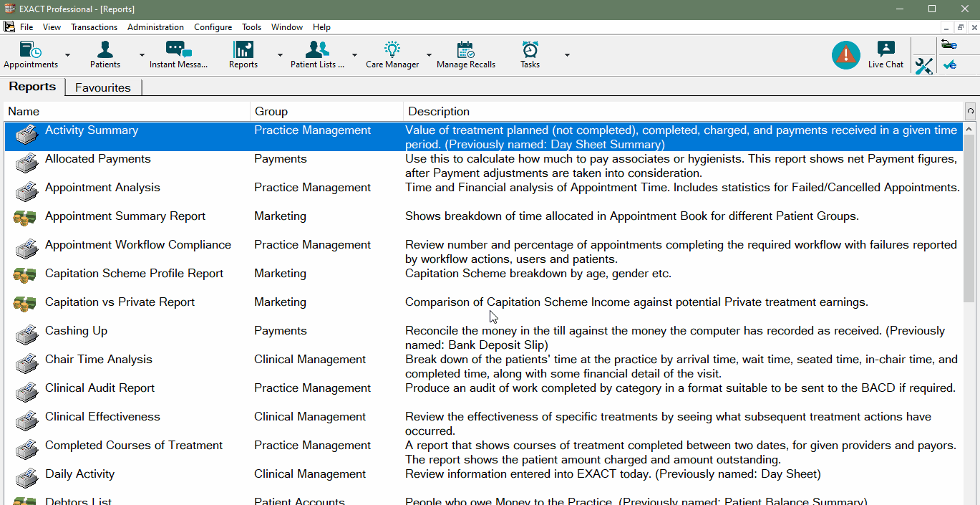Viewport: 980px width, 505px height.
Task: Expand the Patients dropdown arrow
Action: (x=142, y=55)
